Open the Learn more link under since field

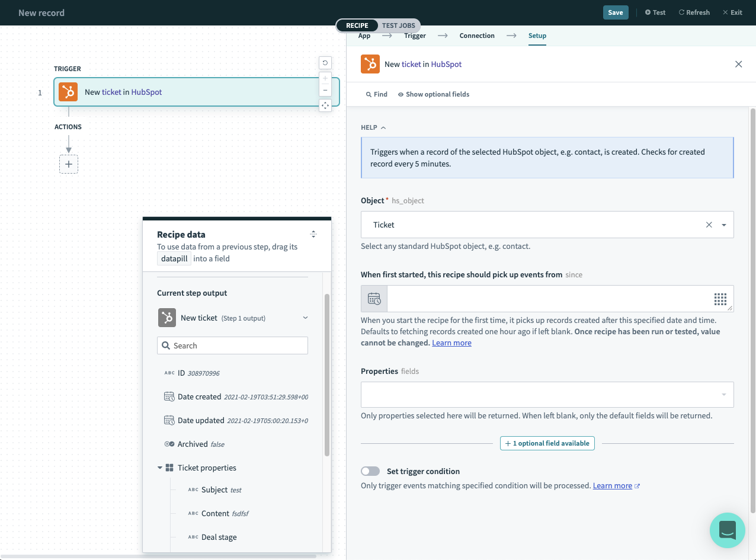click(x=451, y=343)
